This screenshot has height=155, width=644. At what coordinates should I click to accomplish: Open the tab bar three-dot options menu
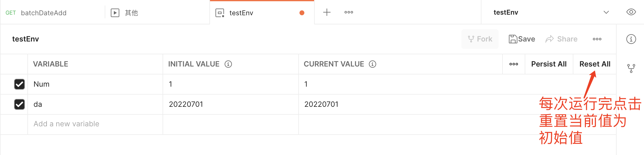pyautogui.click(x=349, y=12)
